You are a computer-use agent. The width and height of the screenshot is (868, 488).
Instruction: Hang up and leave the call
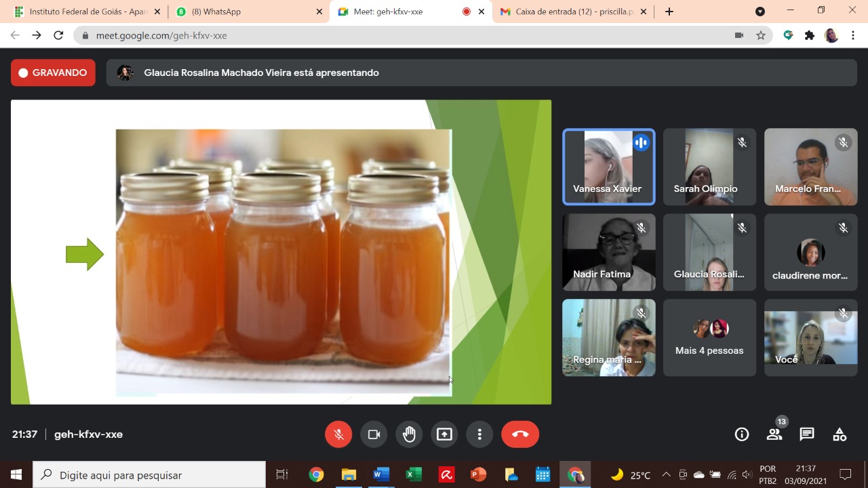tap(520, 434)
